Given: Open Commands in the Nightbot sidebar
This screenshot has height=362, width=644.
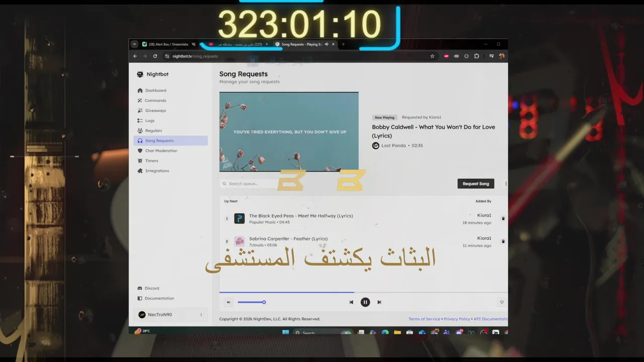Looking at the screenshot, I should pyautogui.click(x=171, y=101).
